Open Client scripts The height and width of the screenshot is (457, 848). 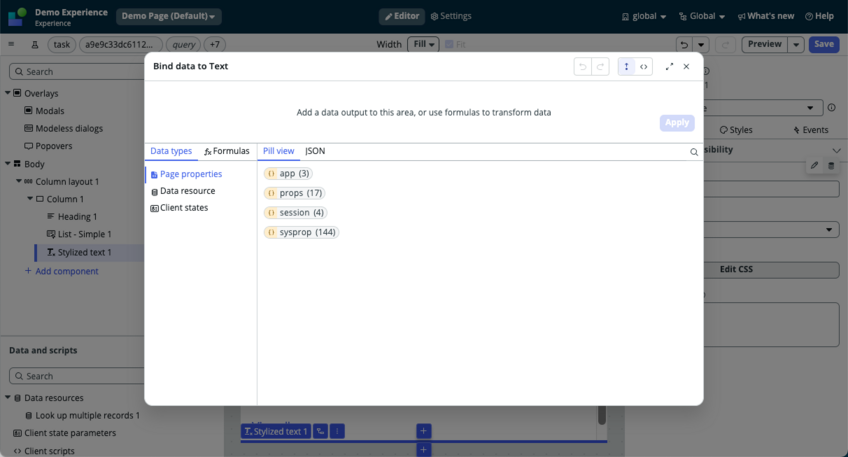(49, 451)
